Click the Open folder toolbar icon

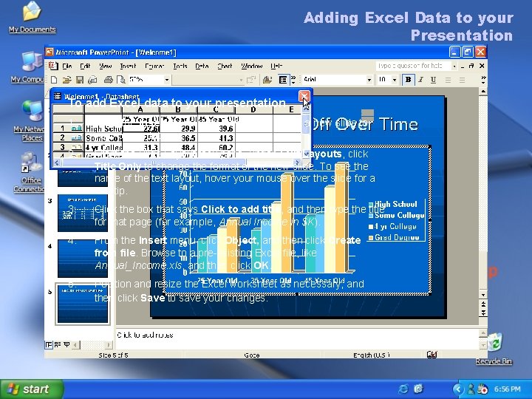tap(66, 80)
